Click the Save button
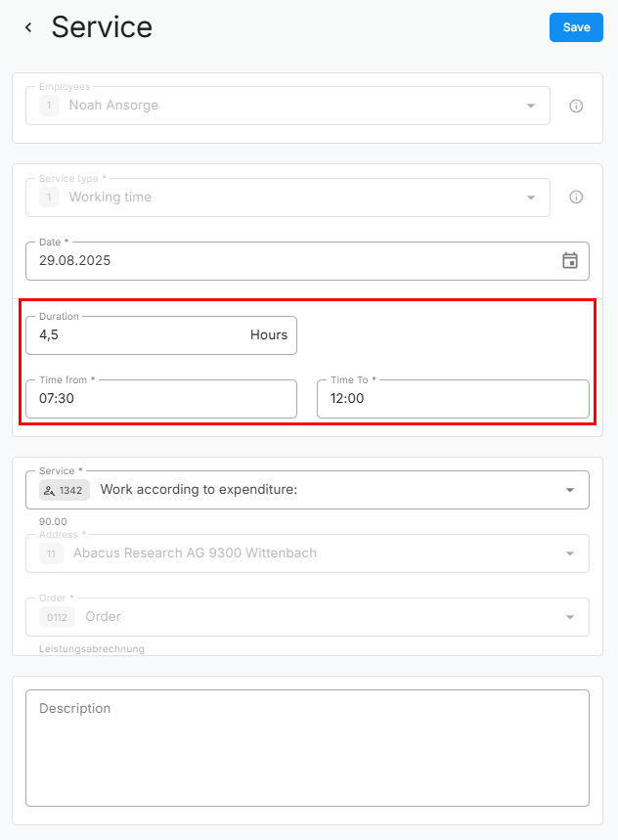This screenshot has height=840, width=618. 576,27
